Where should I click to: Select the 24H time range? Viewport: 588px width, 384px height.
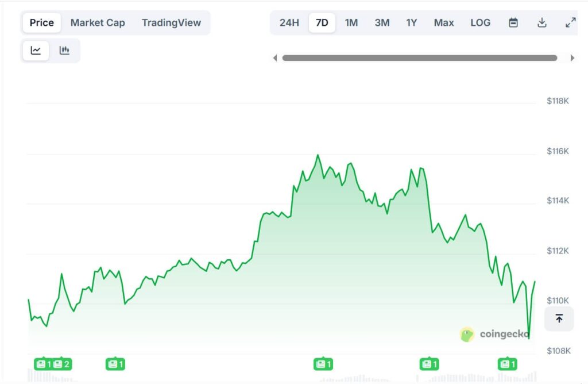289,23
